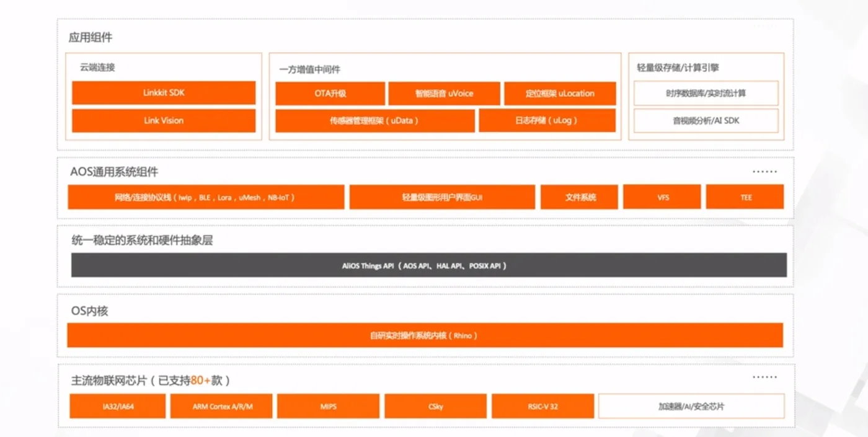Viewport: 868px width, 437px height.
Task: Click the OS内核 heading
Action: tap(89, 311)
